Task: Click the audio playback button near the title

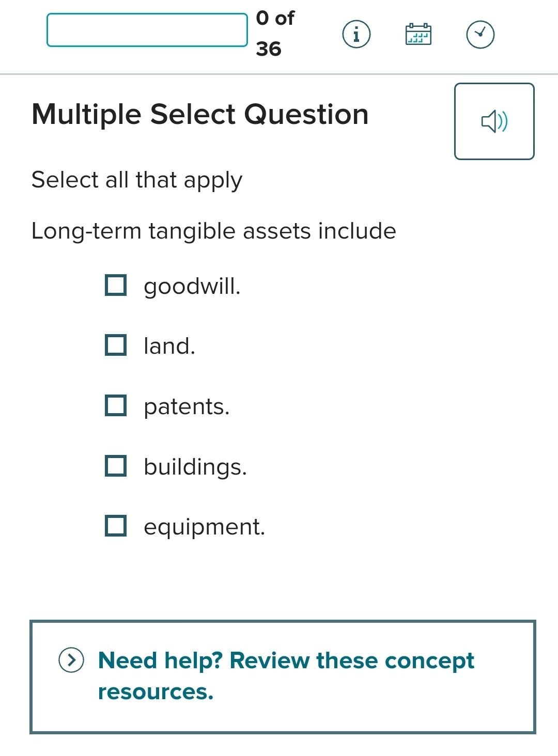Action: tap(493, 121)
